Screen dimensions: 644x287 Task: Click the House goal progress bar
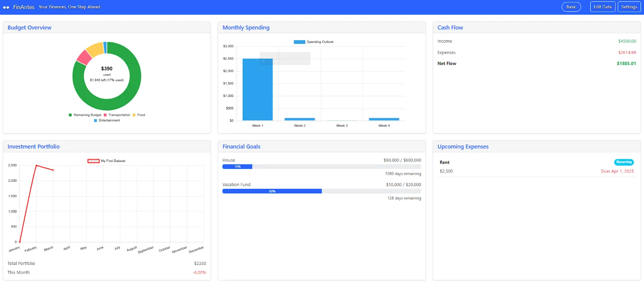[x=322, y=166]
